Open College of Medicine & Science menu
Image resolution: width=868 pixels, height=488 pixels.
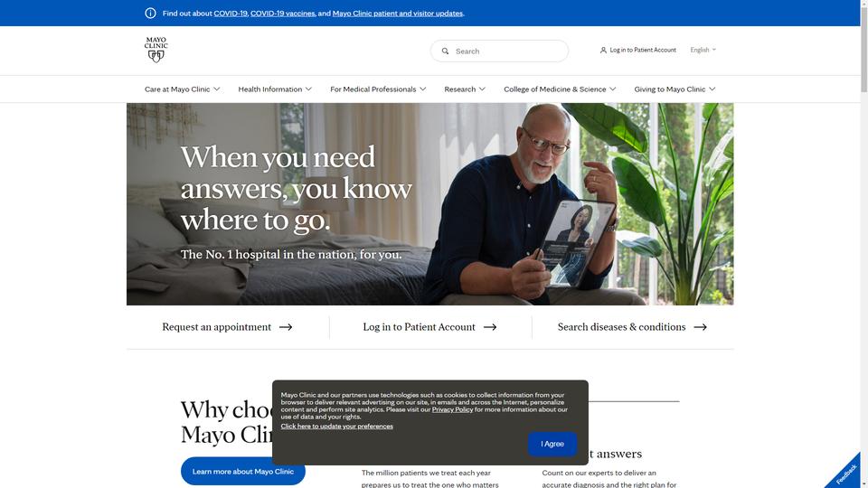tap(560, 89)
